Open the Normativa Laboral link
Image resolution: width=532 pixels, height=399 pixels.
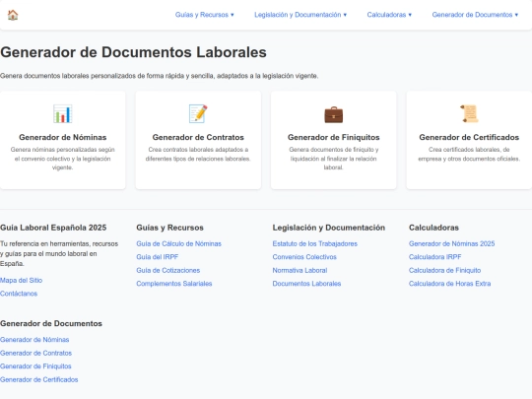pos(299,270)
